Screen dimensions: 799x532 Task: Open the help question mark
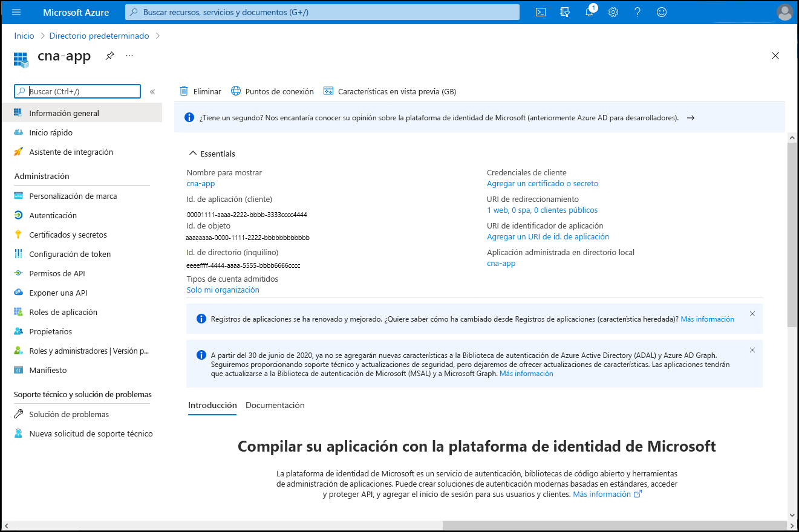coord(638,12)
